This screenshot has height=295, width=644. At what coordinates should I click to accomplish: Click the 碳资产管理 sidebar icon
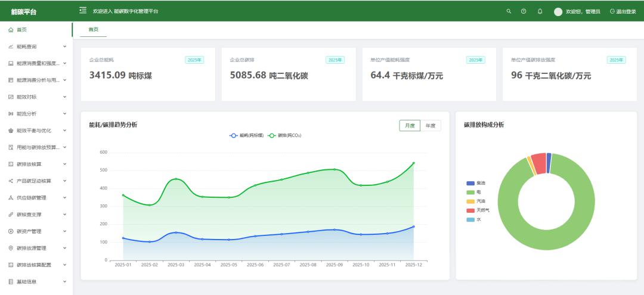pyautogui.click(x=11, y=231)
